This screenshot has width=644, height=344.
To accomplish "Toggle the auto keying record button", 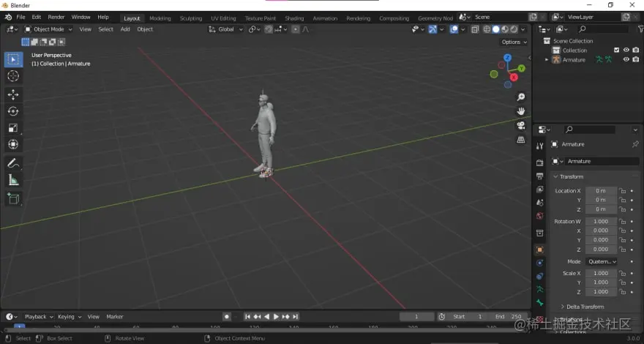I will (226, 317).
